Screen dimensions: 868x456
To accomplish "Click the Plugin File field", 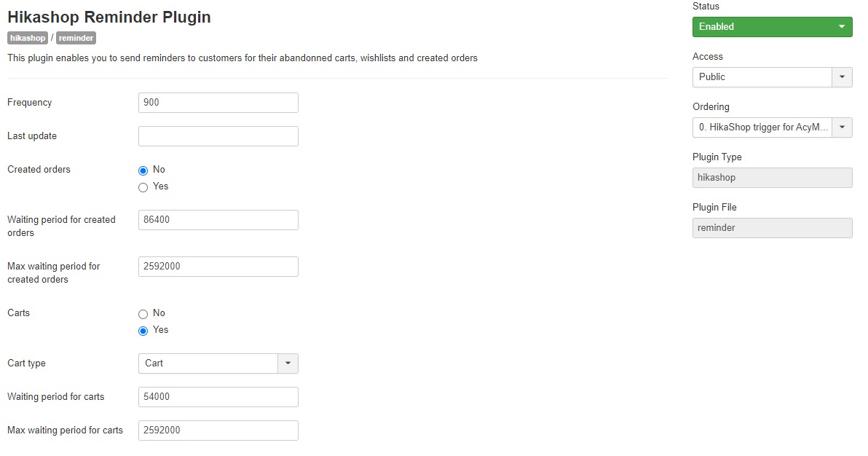I will point(772,228).
